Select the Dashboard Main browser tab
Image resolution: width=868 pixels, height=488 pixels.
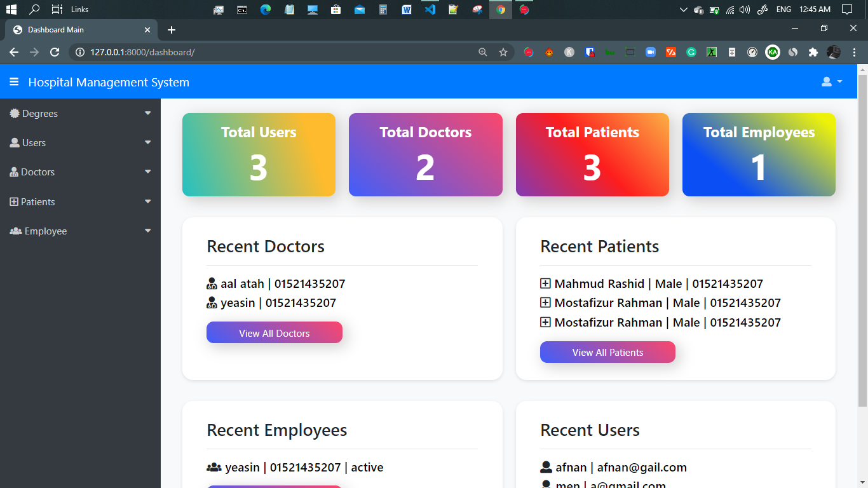81,30
